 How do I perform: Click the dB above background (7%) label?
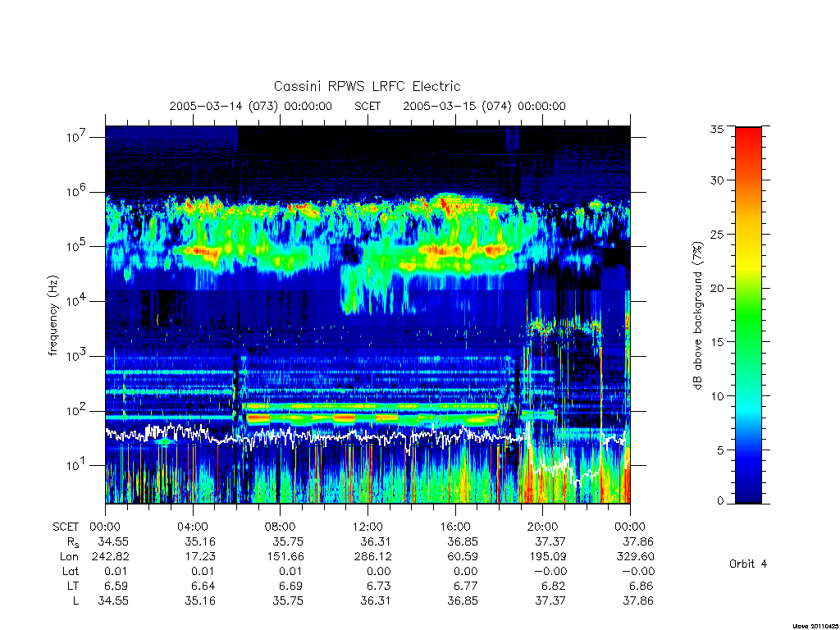pyautogui.click(x=697, y=315)
